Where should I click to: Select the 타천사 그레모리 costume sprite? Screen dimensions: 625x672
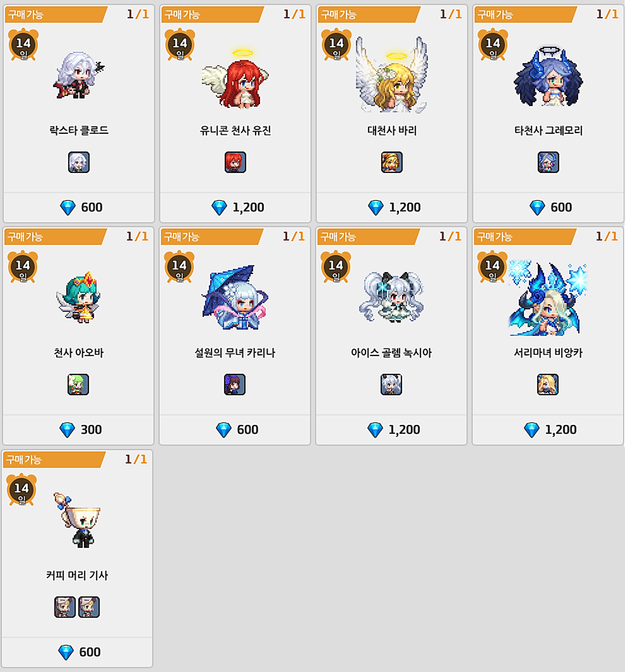point(548,76)
